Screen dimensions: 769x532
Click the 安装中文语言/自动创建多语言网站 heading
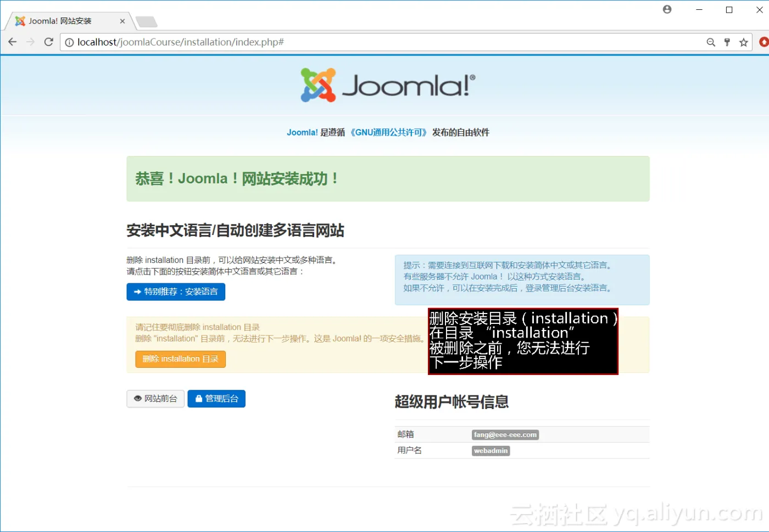pos(235,231)
